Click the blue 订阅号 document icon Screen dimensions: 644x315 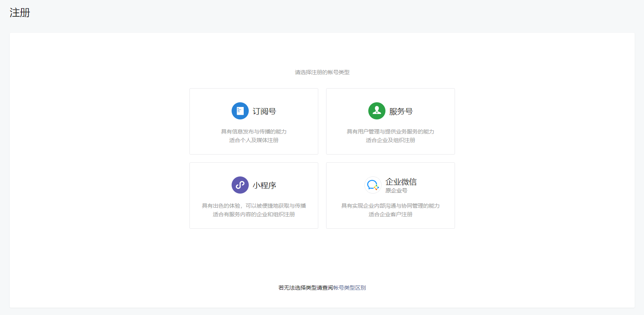tap(240, 111)
